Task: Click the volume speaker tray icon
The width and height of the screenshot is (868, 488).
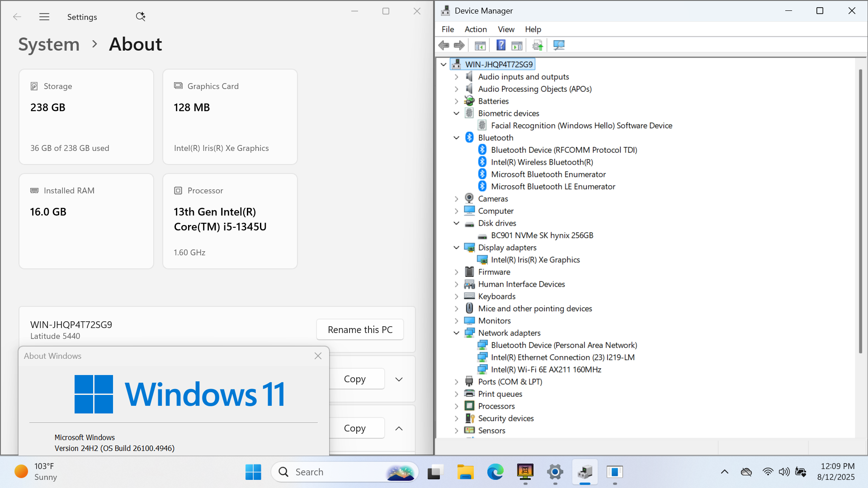Action: [x=784, y=472]
